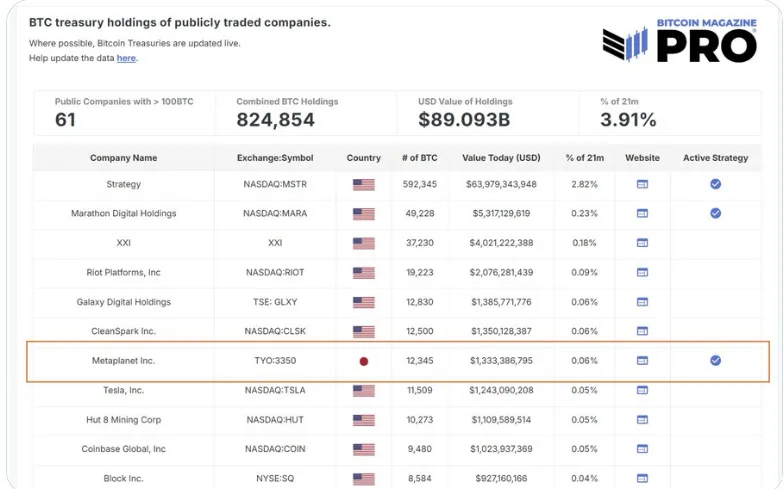Image resolution: width=784 pixels, height=489 pixels.
Task: Click Marathon's active strategy checkmark
Action: click(x=715, y=213)
